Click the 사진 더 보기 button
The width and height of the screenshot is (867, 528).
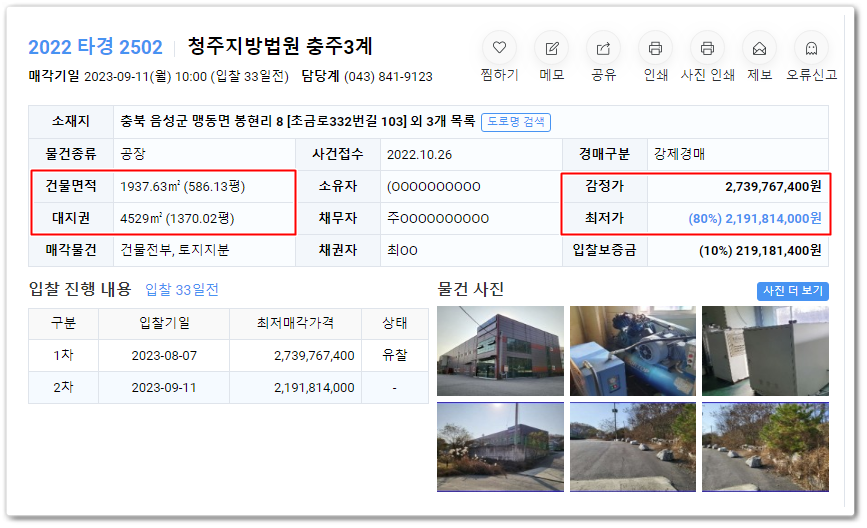[x=792, y=291]
